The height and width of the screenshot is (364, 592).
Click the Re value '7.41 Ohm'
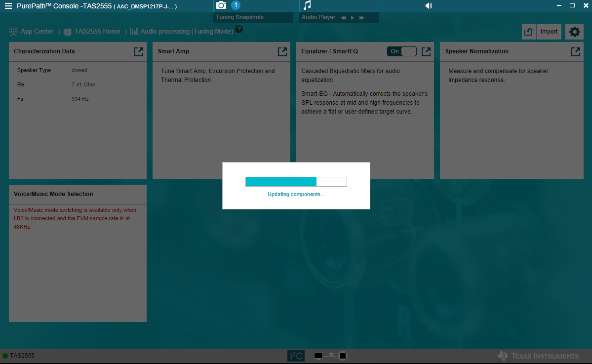coord(83,84)
